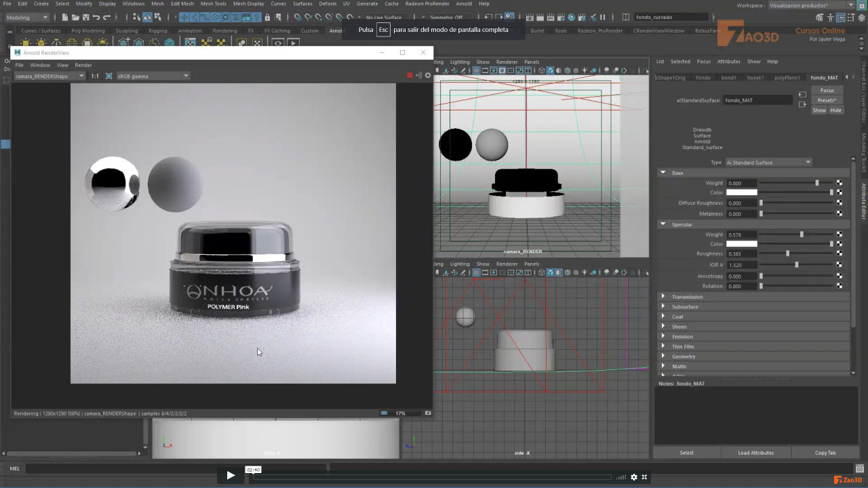Click the Specular Roughness map checker icon
The width and height of the screenshot is (868, 488).
click(x=840, y=253)
